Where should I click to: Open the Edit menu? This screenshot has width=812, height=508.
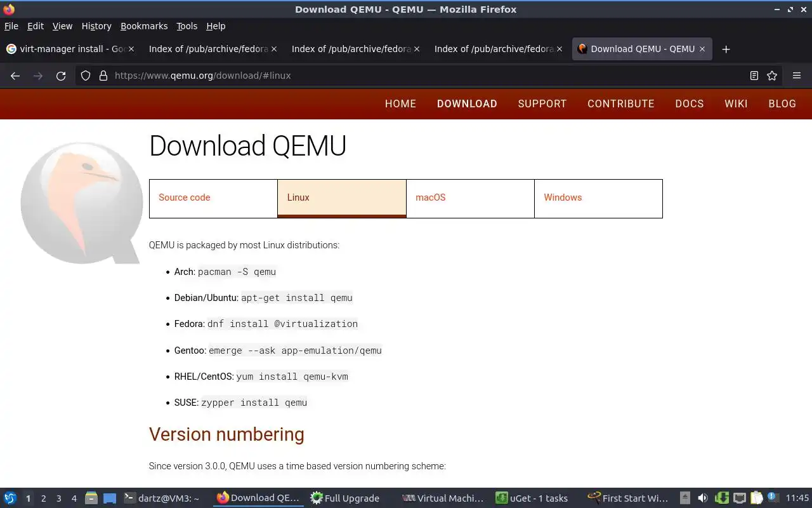(36, 26)
